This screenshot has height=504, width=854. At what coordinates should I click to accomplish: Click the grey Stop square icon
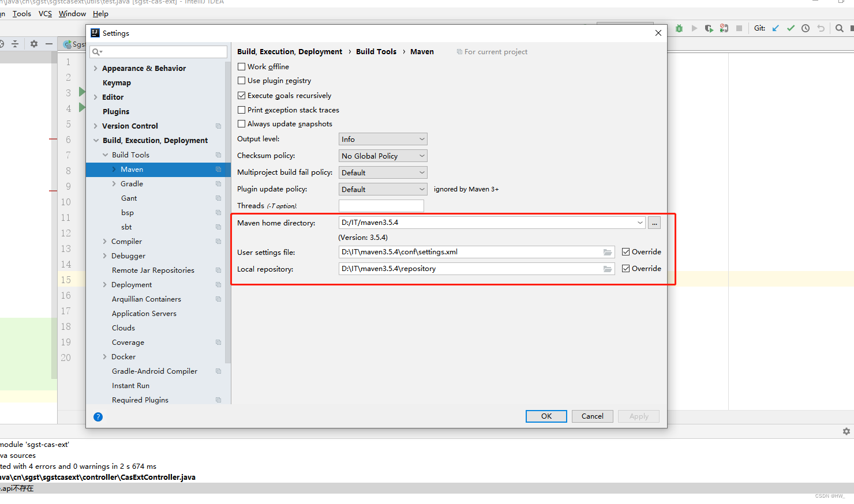click(x=739, y=28)
